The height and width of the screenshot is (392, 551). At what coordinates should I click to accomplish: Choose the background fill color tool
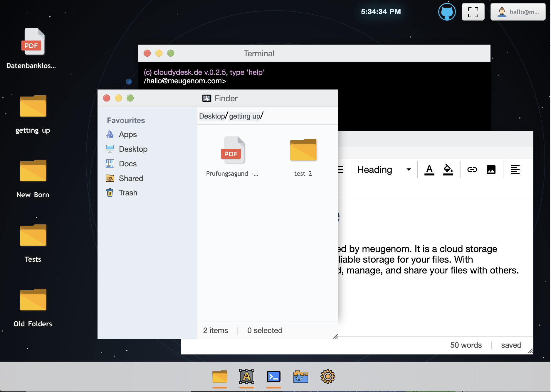tap(448, 170)
